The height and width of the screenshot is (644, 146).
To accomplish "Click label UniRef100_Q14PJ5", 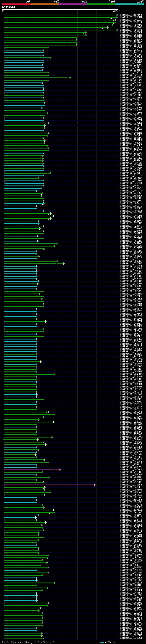I will [131, 520].
